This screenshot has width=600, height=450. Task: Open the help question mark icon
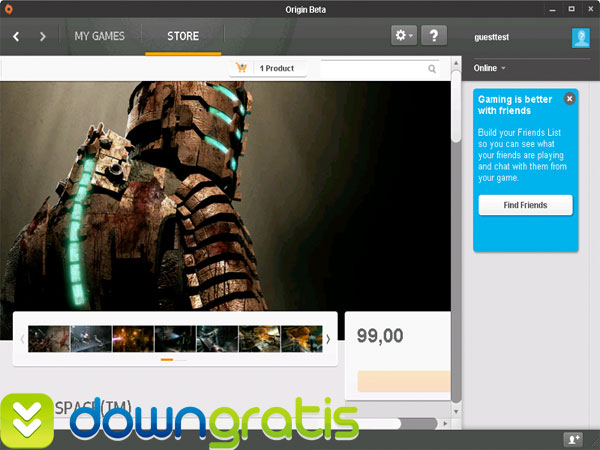(x=433, y=36)
